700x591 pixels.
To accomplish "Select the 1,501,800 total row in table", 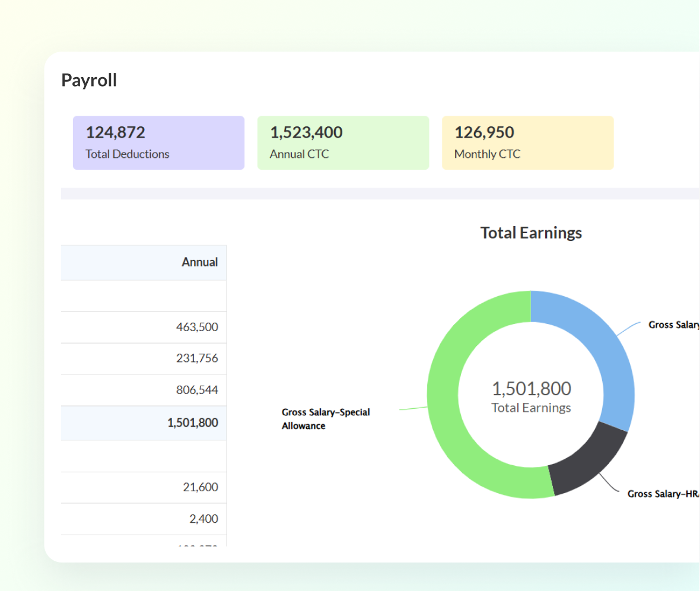I will pyautogui.click(x=144, y=422).
